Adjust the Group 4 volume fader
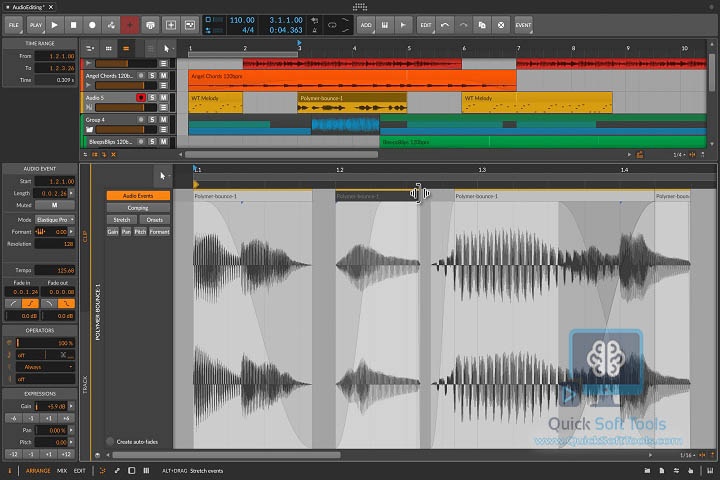 tap(126, 130)
